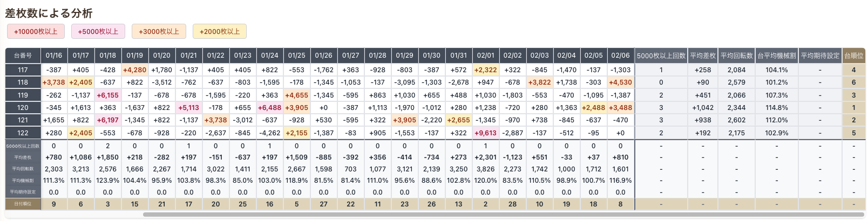Select the 01/16 date column header
Image resolution: width=868 pixels, height=221 pixels.
(x=54, y=56)
